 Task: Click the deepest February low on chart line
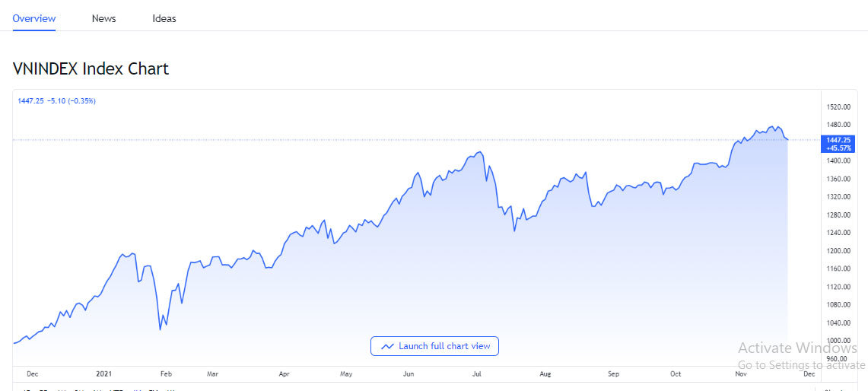pyautogui.click(x=160, y=329)
